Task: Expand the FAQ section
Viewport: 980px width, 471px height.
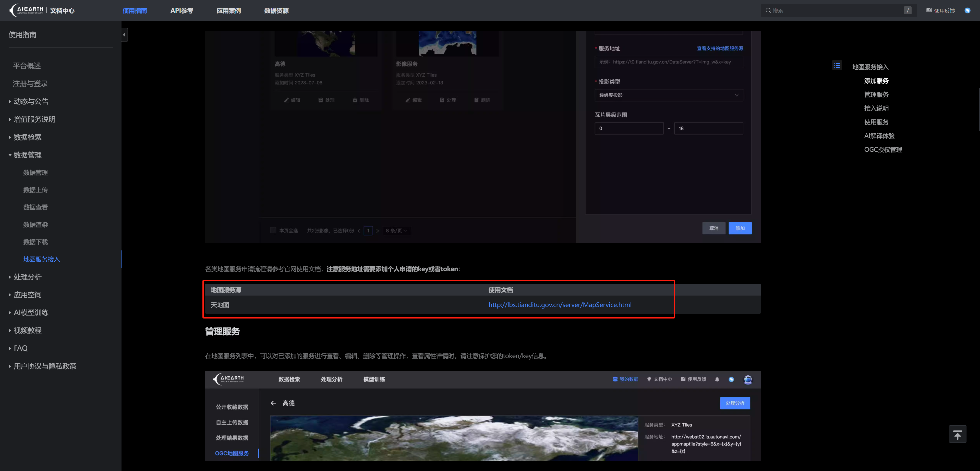Action: coord(10,348)
